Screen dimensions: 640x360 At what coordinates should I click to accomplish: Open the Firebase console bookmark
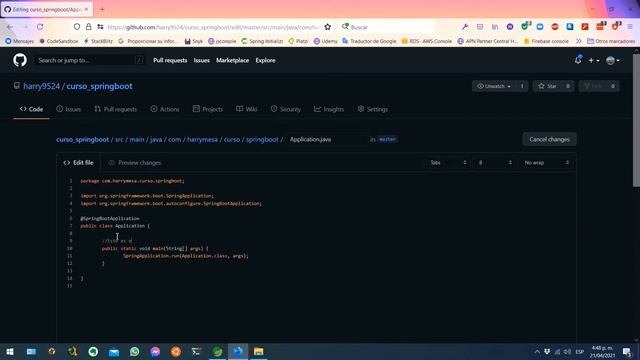click(x=546, y=41)
